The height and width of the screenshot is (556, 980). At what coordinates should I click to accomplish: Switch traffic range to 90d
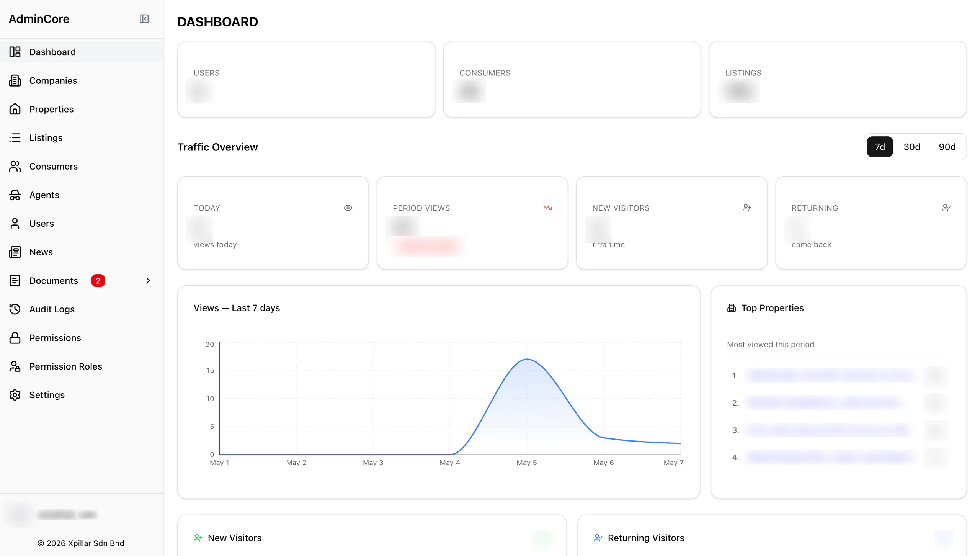[947, 147]
